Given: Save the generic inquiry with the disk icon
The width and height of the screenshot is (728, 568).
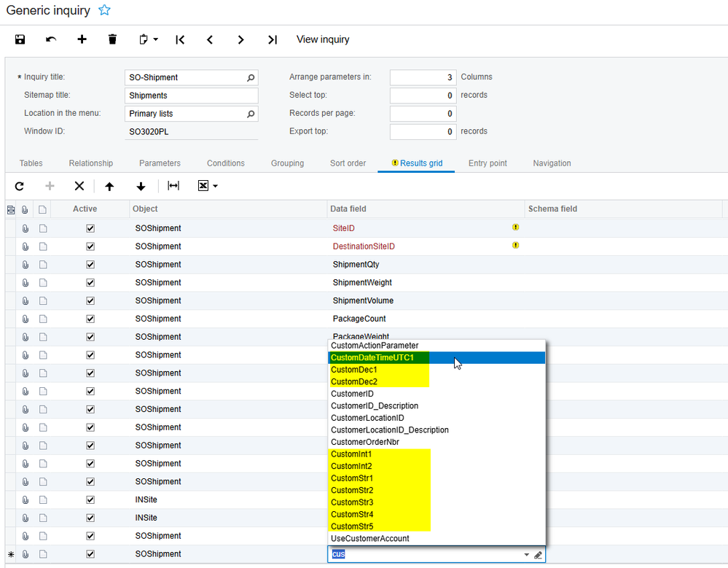Looking at the screenshot, I should [20, 39].
